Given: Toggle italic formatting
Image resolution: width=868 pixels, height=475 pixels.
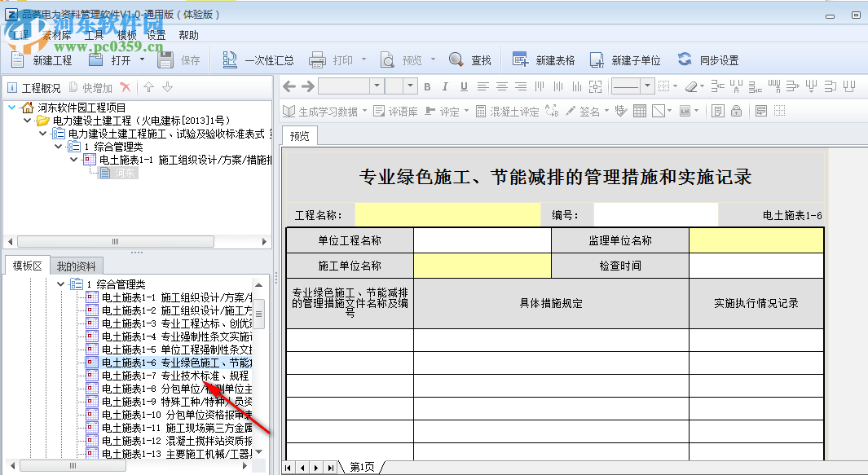Looking at the screenshot, I should [x=443, y=86].
